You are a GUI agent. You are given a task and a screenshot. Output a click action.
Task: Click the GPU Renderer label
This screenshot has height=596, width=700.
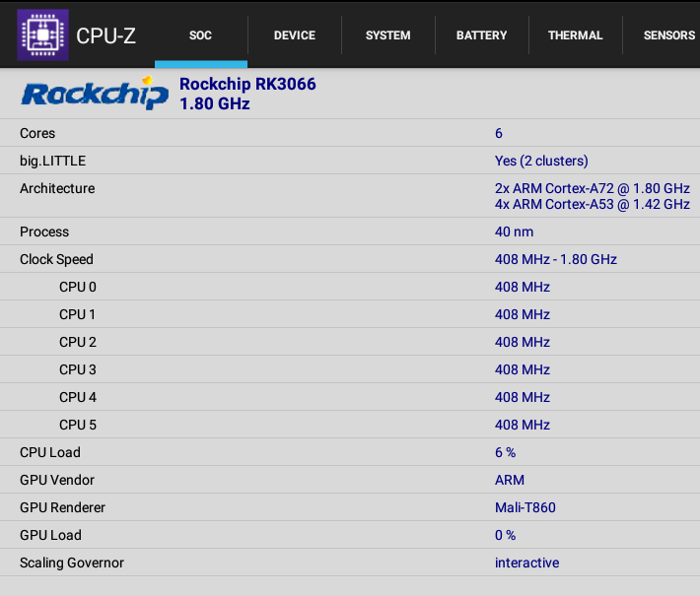[x=62, y=507]
